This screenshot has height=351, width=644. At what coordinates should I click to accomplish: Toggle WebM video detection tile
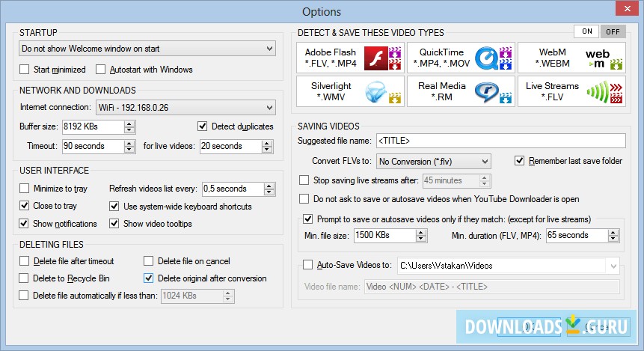click(x=571, y=58)
